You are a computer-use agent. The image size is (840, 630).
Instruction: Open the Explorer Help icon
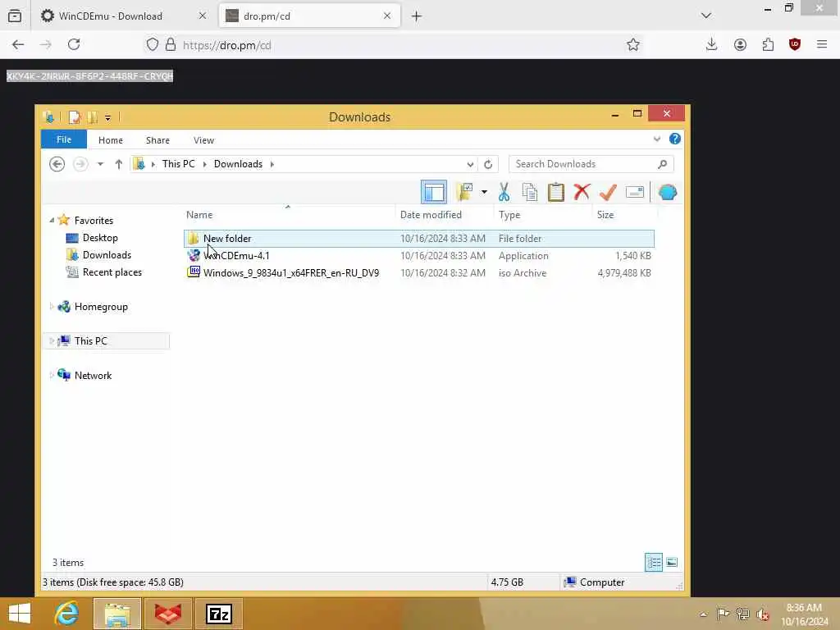click(675, 139)
